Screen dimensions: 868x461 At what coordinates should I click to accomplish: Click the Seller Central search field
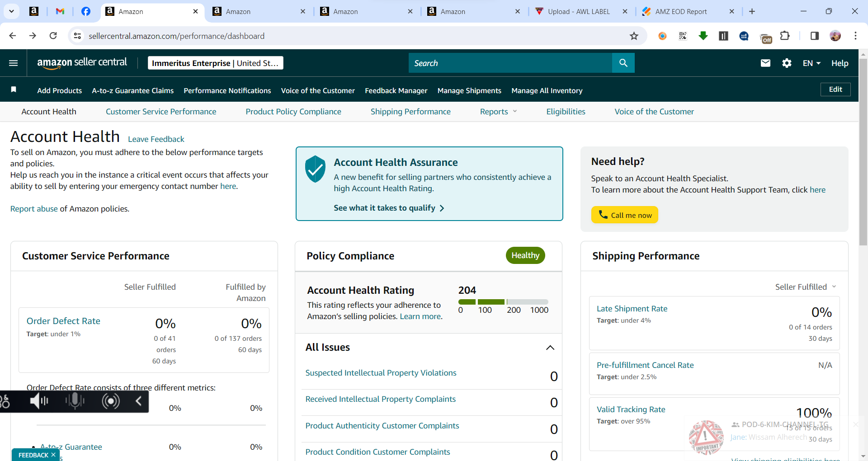click(510, 63)
